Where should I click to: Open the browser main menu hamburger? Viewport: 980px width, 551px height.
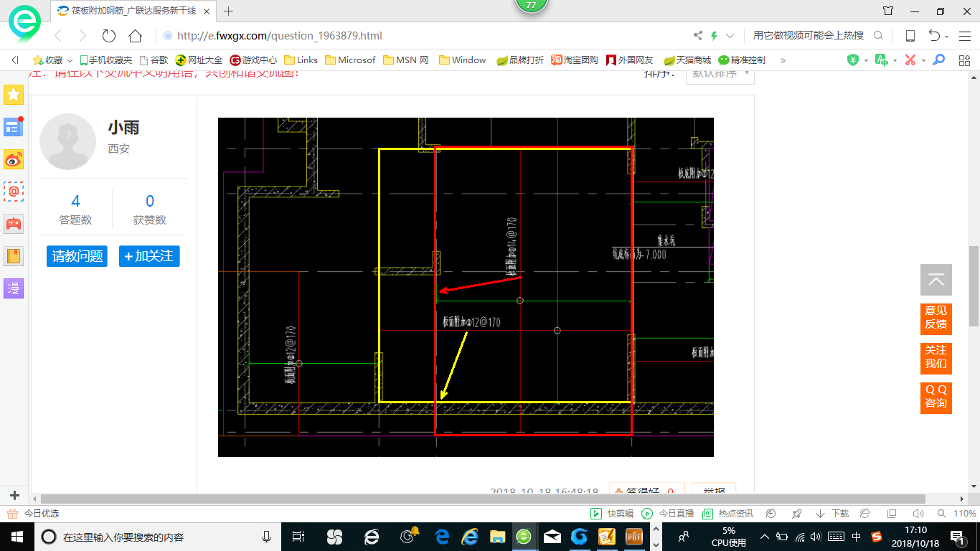point(964,36)
